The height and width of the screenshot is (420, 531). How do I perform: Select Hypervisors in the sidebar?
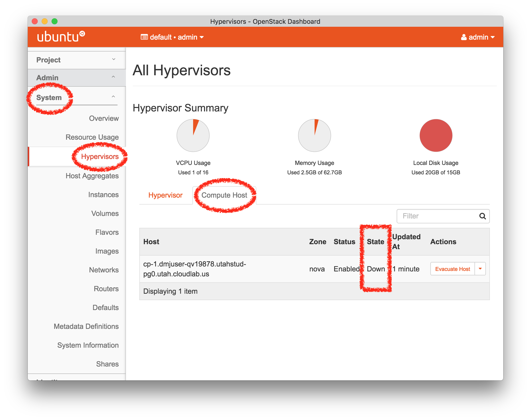[100, 157]
